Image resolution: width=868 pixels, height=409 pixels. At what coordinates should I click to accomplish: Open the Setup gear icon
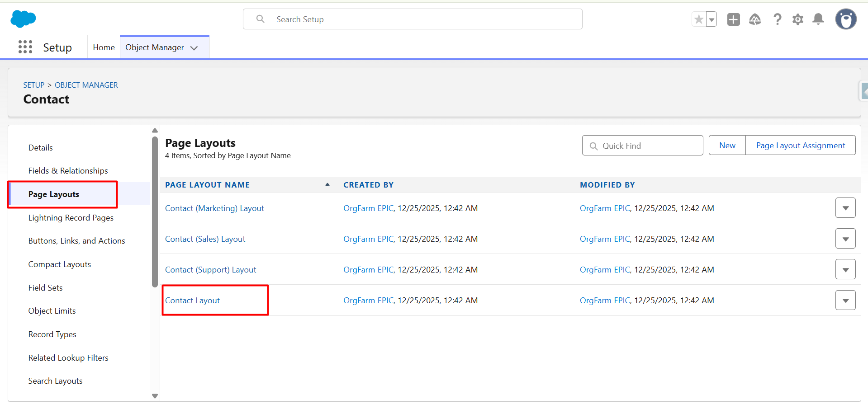(798, 19)
